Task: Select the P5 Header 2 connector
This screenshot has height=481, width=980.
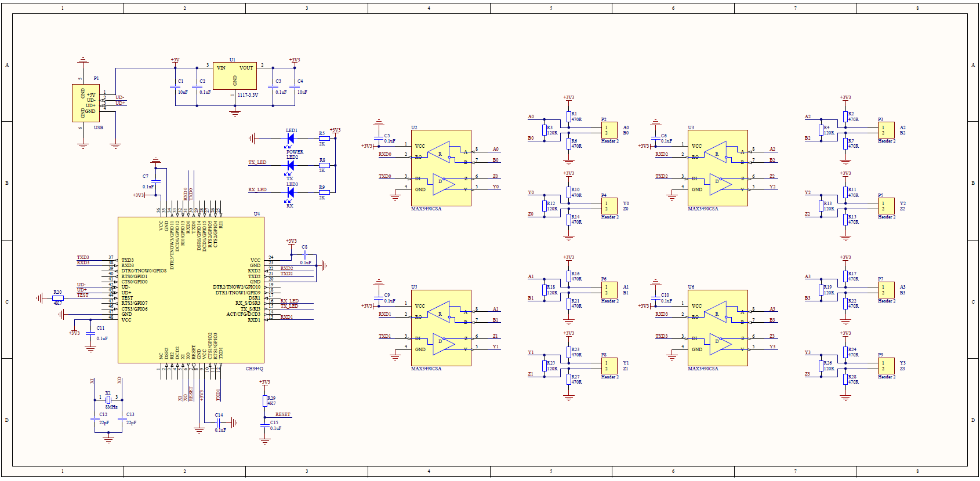Action: coord(886,206)
